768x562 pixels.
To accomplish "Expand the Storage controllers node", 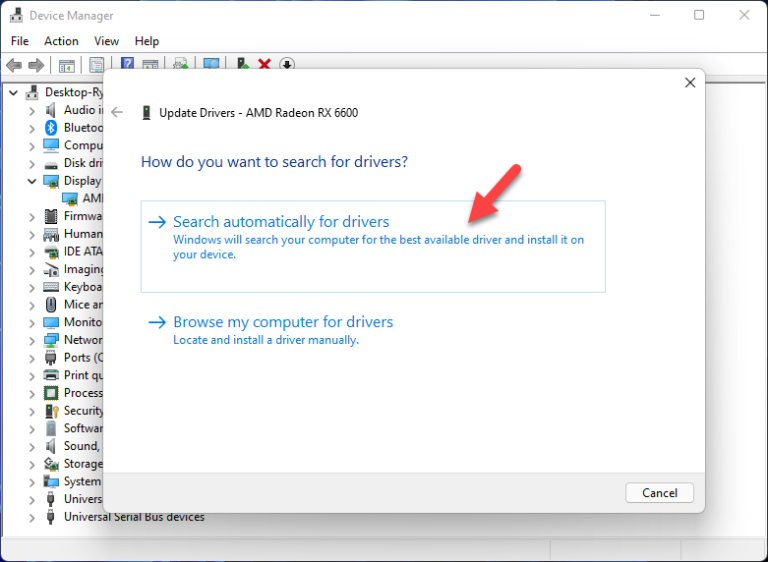I will (x=32, y=464).
